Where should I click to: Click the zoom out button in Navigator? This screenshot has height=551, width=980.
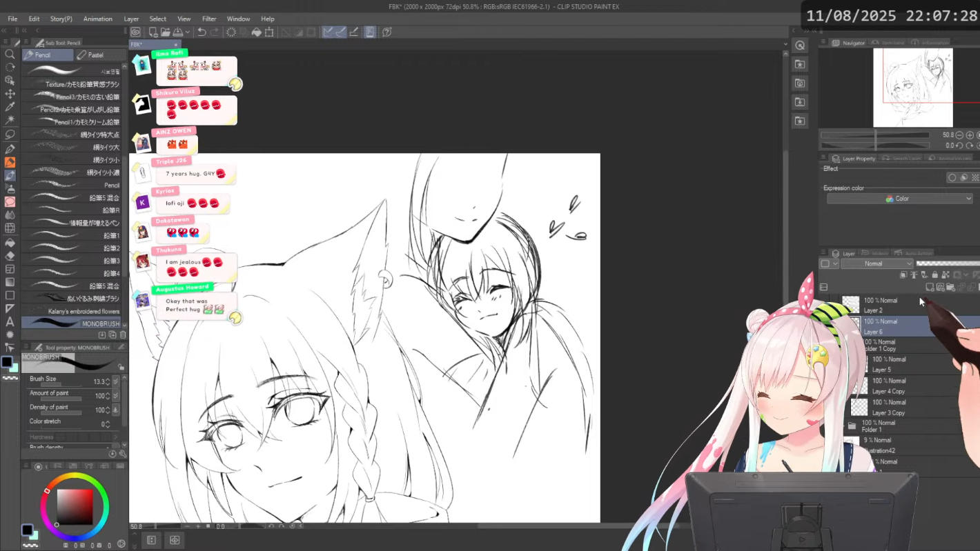click(x=959, y=135)
